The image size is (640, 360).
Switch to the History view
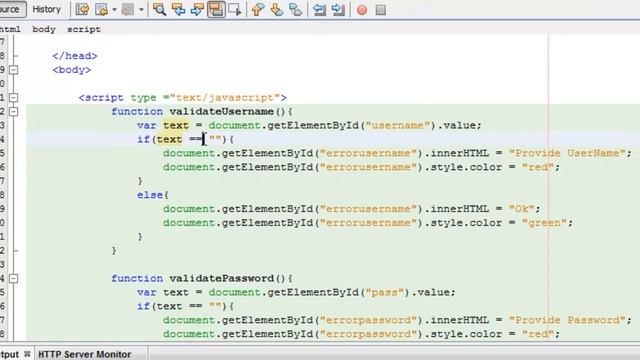point(47,9)
